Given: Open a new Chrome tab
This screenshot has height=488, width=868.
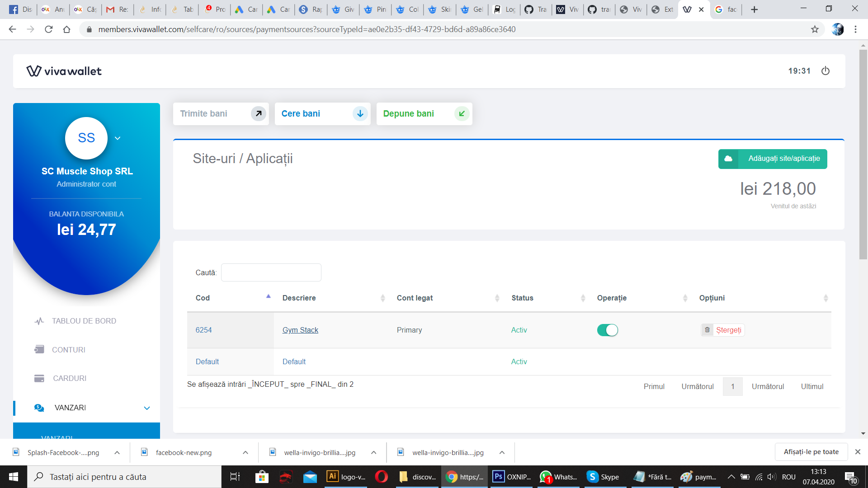Looking at the screenshot, I should pyautogui.click(x=754, y=9).
